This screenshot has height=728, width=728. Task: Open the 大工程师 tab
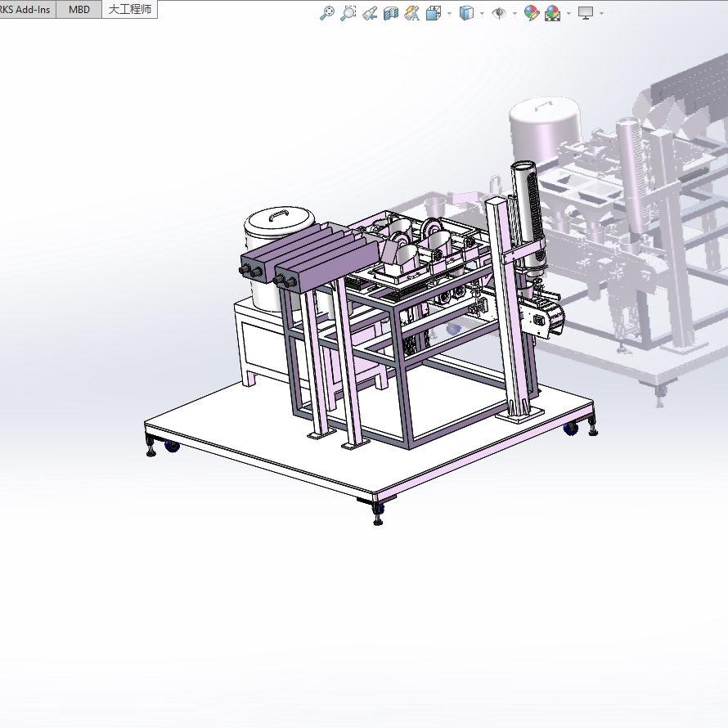pyautogui.click(x=129, y=9)
